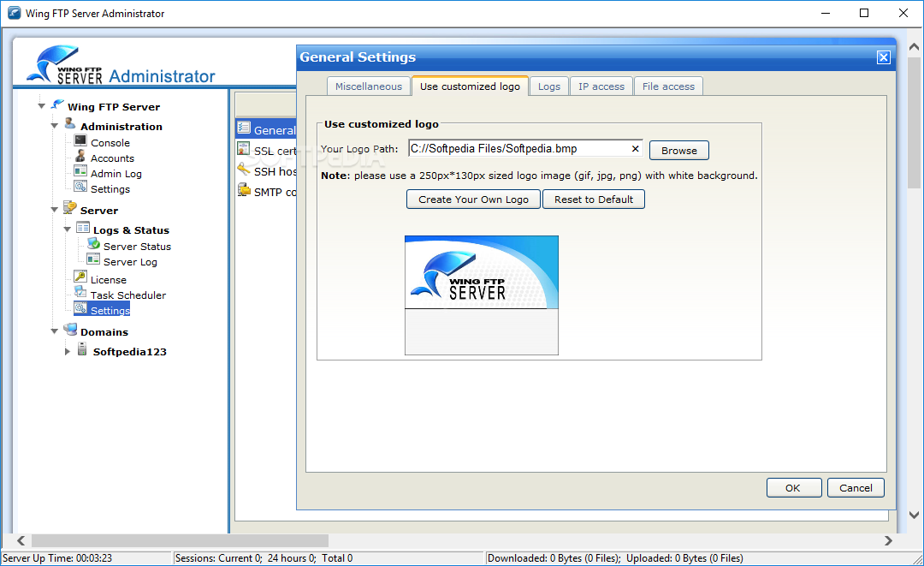This screenshot has width=924, height=566.
Task: Click the Server Log icon
Action: [x=94, y=259]
